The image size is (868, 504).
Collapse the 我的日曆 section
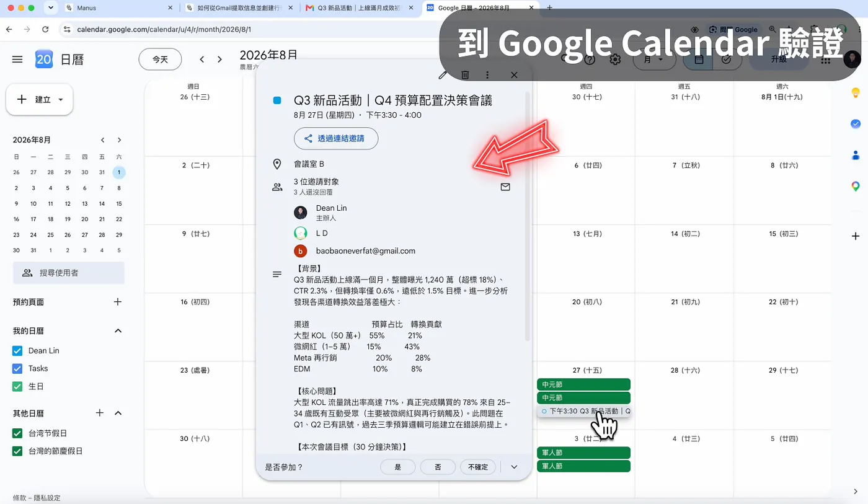118,331
